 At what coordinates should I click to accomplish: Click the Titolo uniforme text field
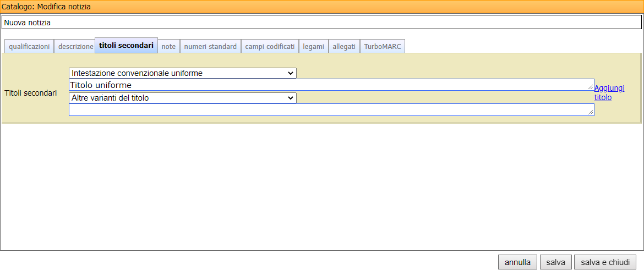330,85
